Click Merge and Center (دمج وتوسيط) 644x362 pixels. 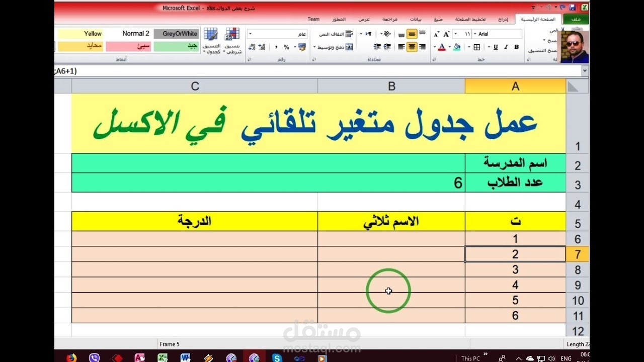(335, 47)
